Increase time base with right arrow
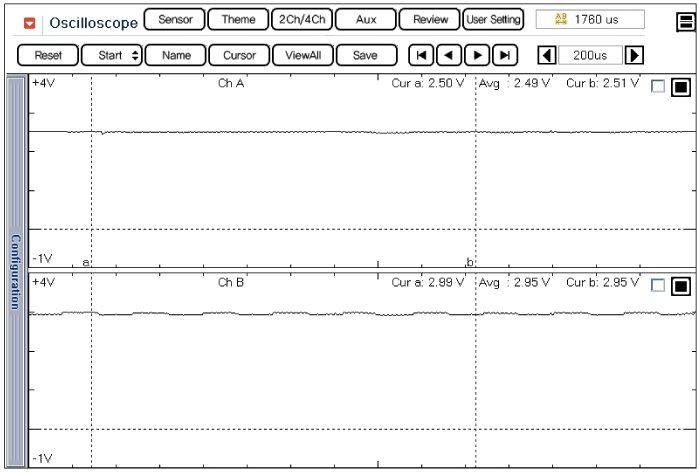Screen dimensions: 700x473 coord(634,55)
